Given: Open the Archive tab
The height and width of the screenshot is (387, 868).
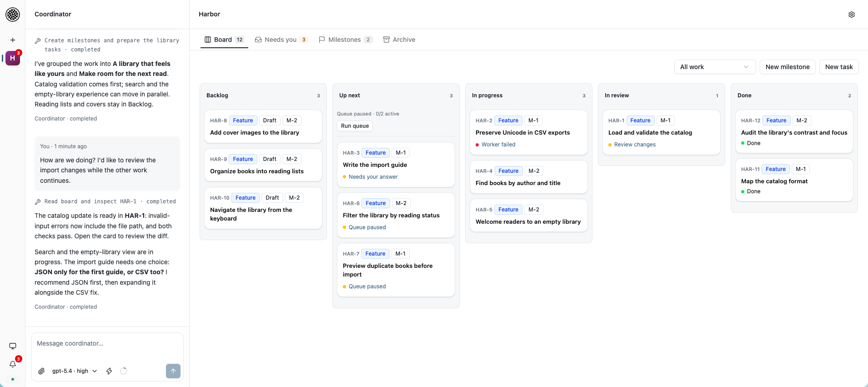Looking at the screenshot, I should click(x=399, y=40).
